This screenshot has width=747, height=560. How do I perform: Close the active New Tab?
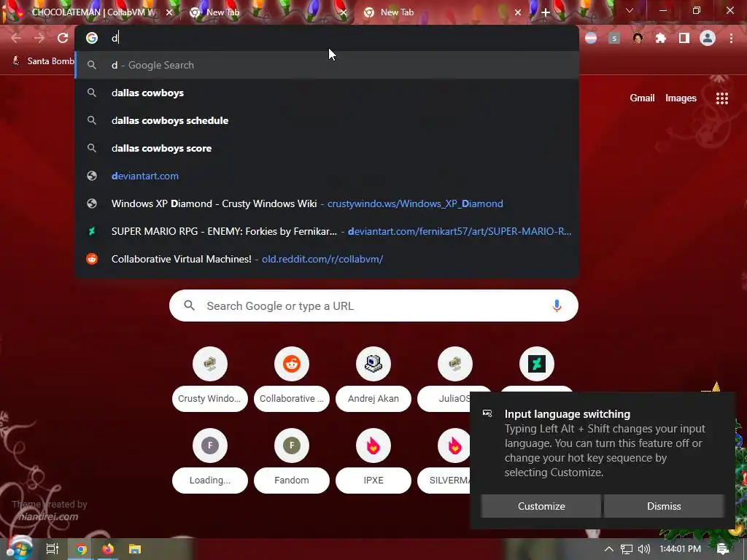click(x=518, y=12)
